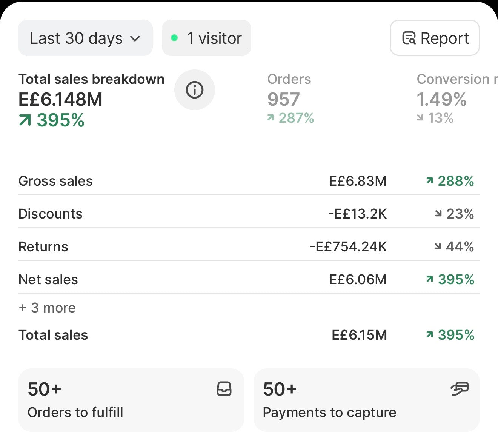
Task: Click the report icon in Report button
Action: [x=409, y=38]
